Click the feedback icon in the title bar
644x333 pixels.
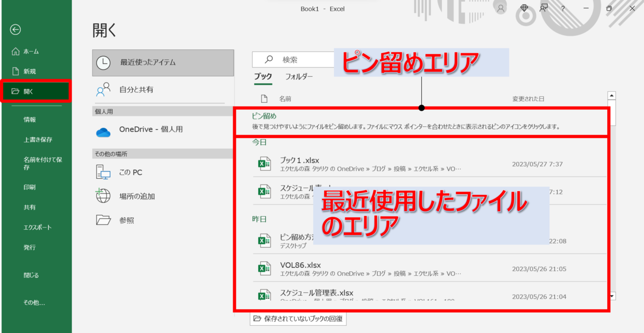544,8
